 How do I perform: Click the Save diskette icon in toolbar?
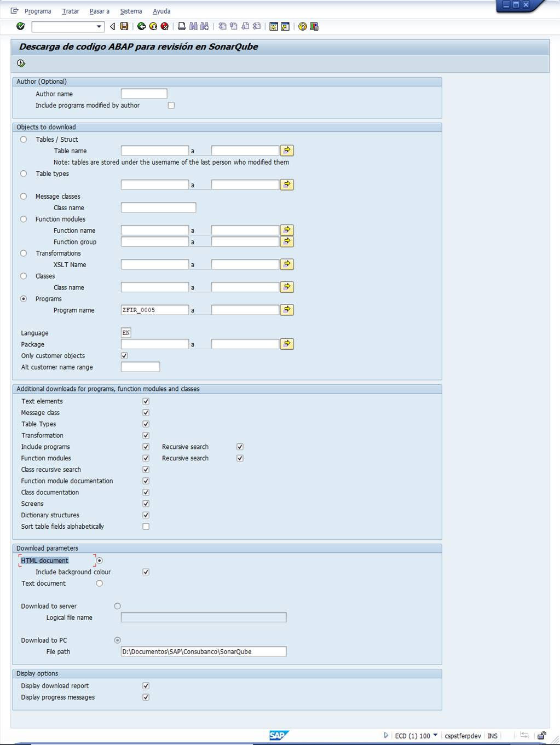click(x=124, y=26)
